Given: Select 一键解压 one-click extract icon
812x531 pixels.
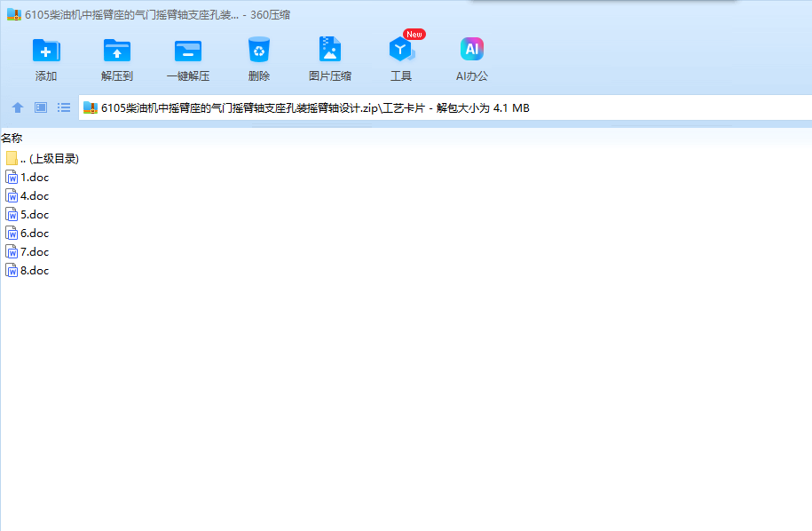Looking at the screenshot, I should [188, 51].
